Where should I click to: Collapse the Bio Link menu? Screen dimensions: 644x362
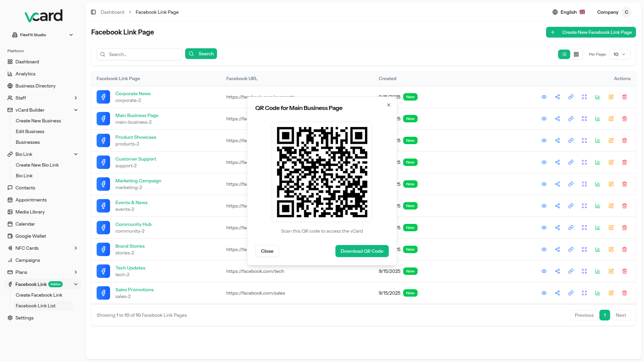(43, 154)
